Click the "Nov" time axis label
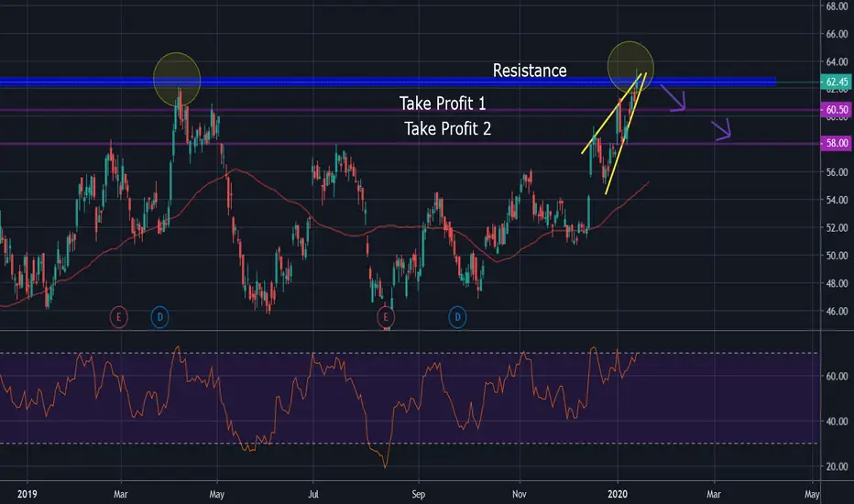Image resolution: width=854 pixels, height=504 pixels. point(520,494)
